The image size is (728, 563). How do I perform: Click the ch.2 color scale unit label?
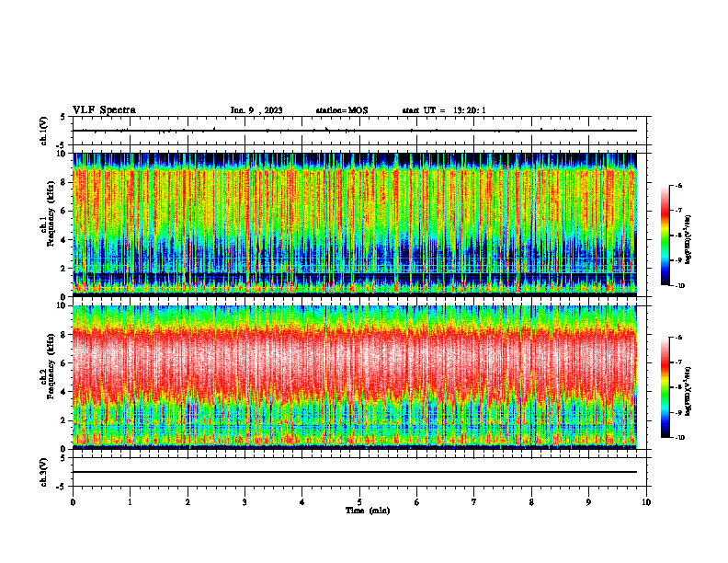[688, 391]
